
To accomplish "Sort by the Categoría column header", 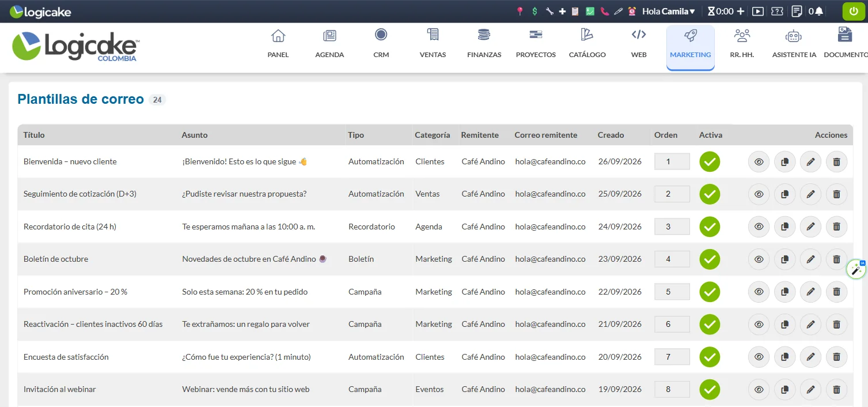I will click(432, 135).
